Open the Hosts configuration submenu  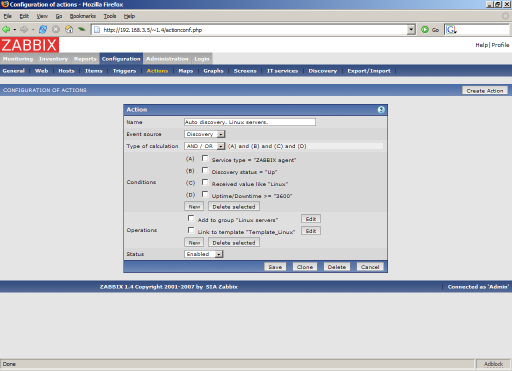pyautogui.click(x=66, y=71)
